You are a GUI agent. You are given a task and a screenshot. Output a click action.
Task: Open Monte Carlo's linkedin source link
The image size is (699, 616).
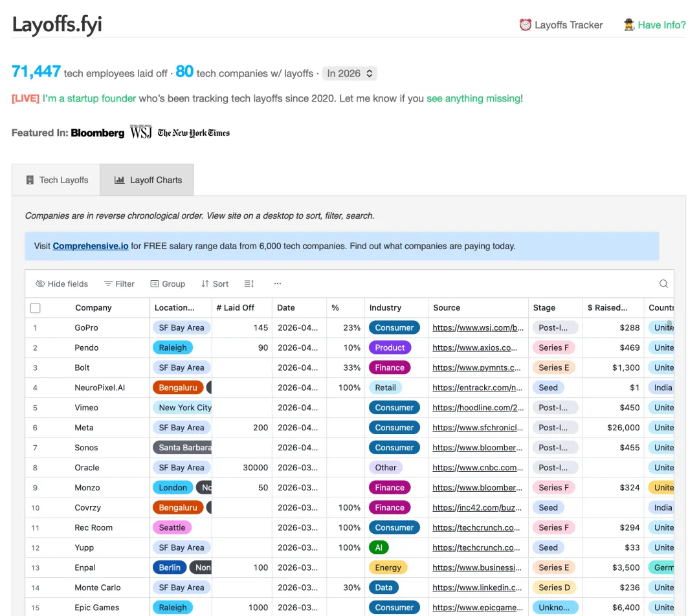pyautogui.click(x=477, y=588)
